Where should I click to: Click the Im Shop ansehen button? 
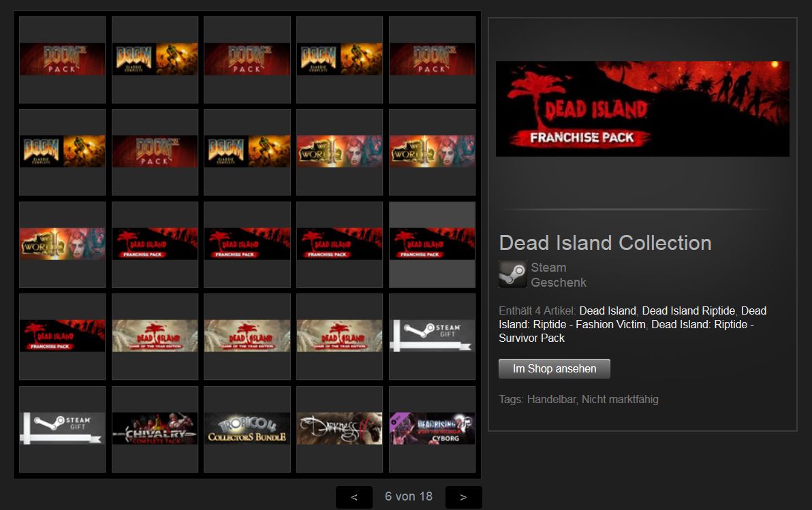pos(554,368)
